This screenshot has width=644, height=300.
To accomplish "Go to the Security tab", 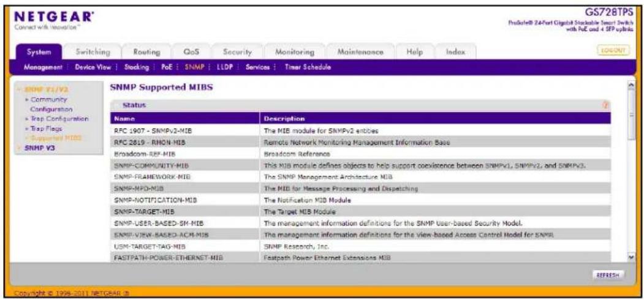I will (237, 52).
